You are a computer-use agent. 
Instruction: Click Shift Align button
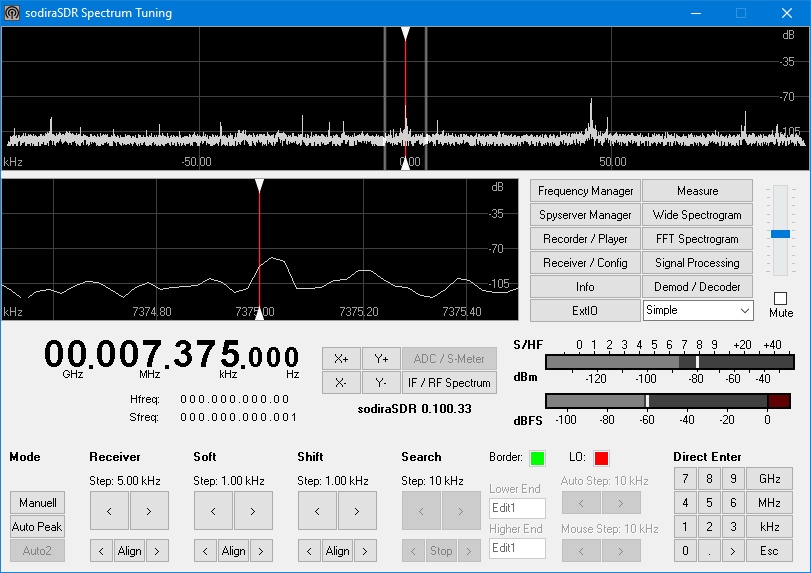pyautogui.click(x=337, y=551)
